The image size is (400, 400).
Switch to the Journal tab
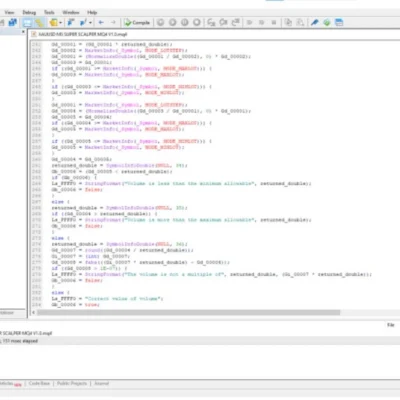click(101, 383)
